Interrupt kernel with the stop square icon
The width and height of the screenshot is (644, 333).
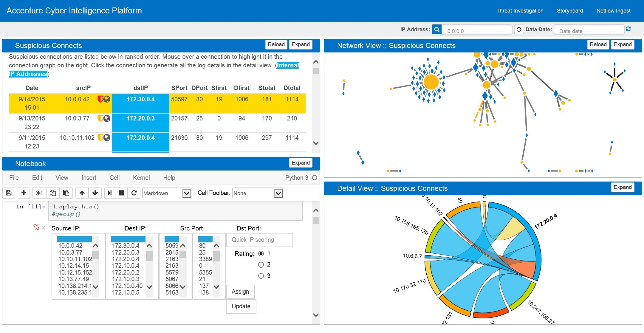(x=121, y=193)
